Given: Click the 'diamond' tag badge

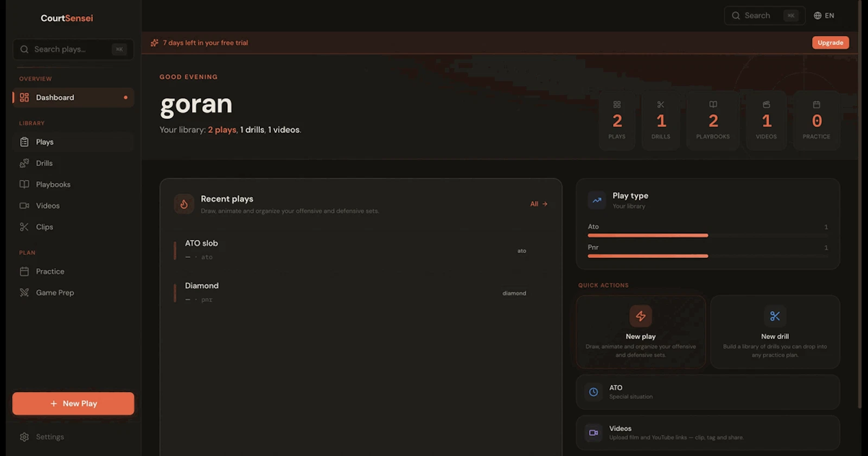Looking at the screenshot, I should click(x=514, y=293).
